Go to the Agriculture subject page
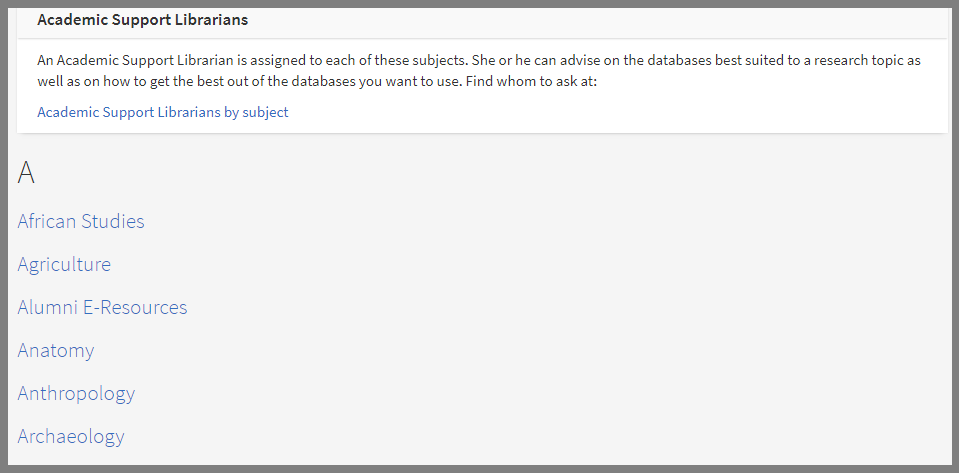 click(x=64, y=264)
